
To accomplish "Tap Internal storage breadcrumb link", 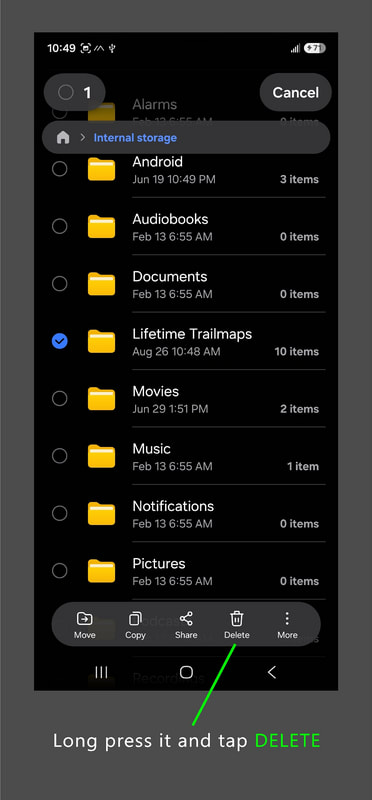I will pos(135,138).
